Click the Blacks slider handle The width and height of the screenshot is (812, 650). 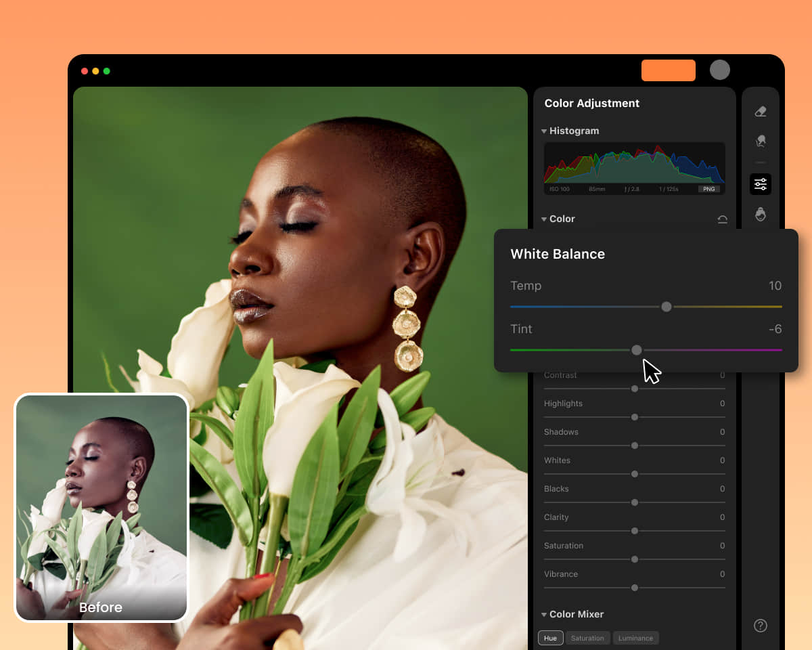(635, 502)
